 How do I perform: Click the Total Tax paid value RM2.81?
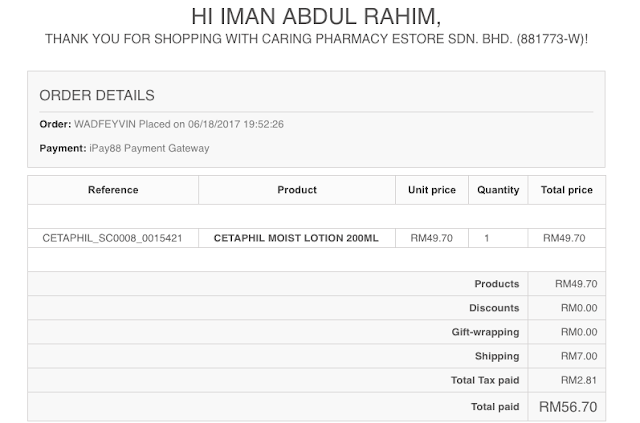point(579,380)
